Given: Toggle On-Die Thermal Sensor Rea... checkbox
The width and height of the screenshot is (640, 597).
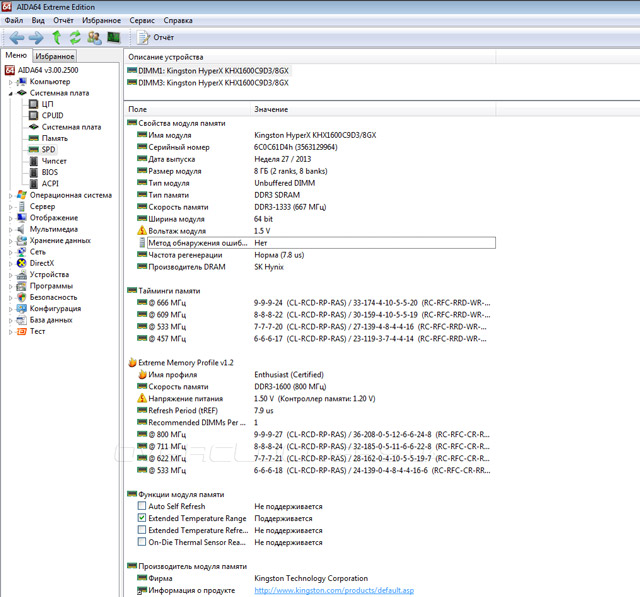Looking at the screenshot, I should (142, 542).
